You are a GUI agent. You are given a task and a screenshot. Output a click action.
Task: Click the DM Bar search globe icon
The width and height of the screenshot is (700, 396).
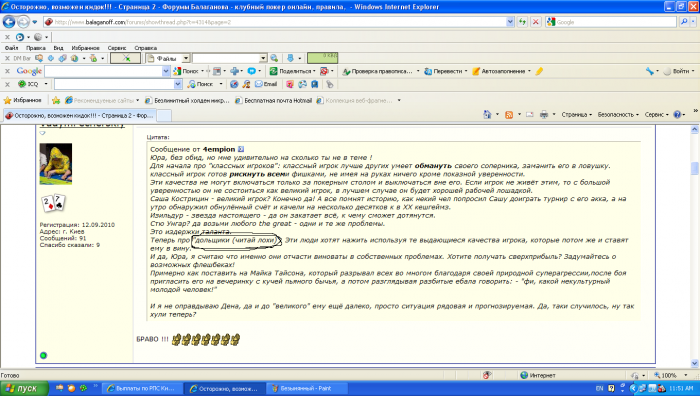pos(274,58)
